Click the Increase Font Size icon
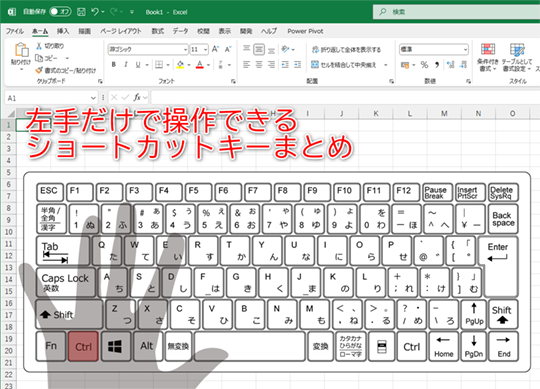Viewport: 540px width, 389px height. point(216,49)
